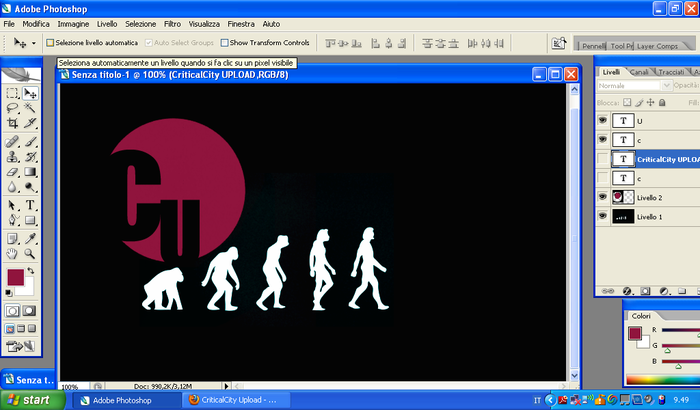Show the hidden c text layer
The image size is (700, 410).
pos(603,178)
